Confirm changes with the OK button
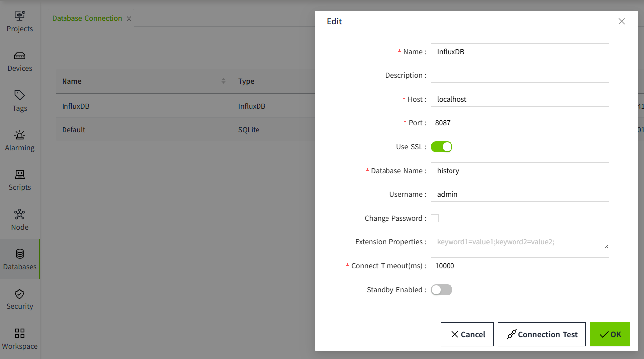The image size is (644, 359). click(609, 334)
